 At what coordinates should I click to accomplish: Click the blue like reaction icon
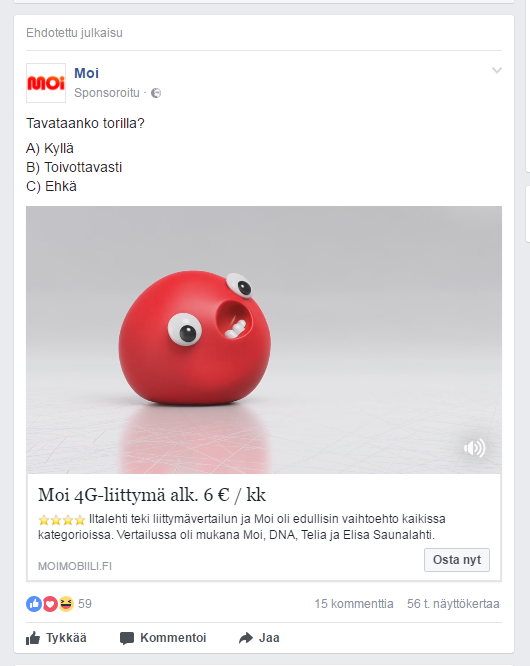pos(34,604)
